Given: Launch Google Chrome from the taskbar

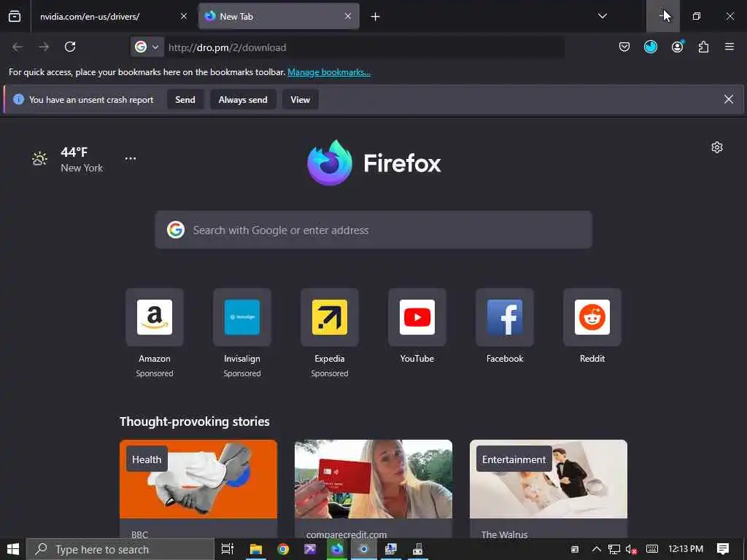Looking at the screenshot, I should click(x=283, y=549).
